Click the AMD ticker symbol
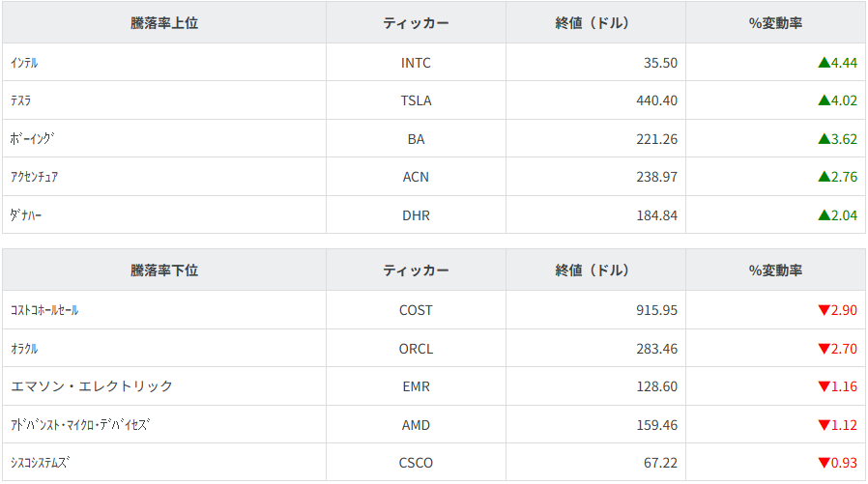868x484 pixels. [x=416, y=424]
